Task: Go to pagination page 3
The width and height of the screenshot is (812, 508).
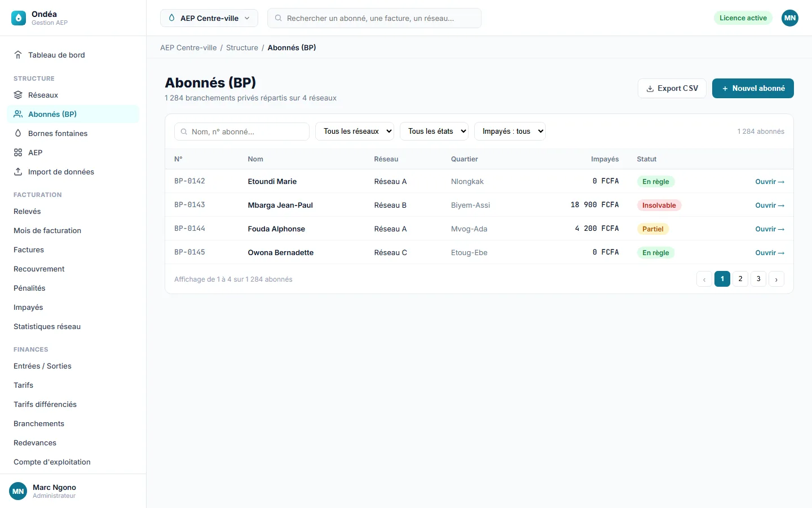Action: (x=758, y=279)
